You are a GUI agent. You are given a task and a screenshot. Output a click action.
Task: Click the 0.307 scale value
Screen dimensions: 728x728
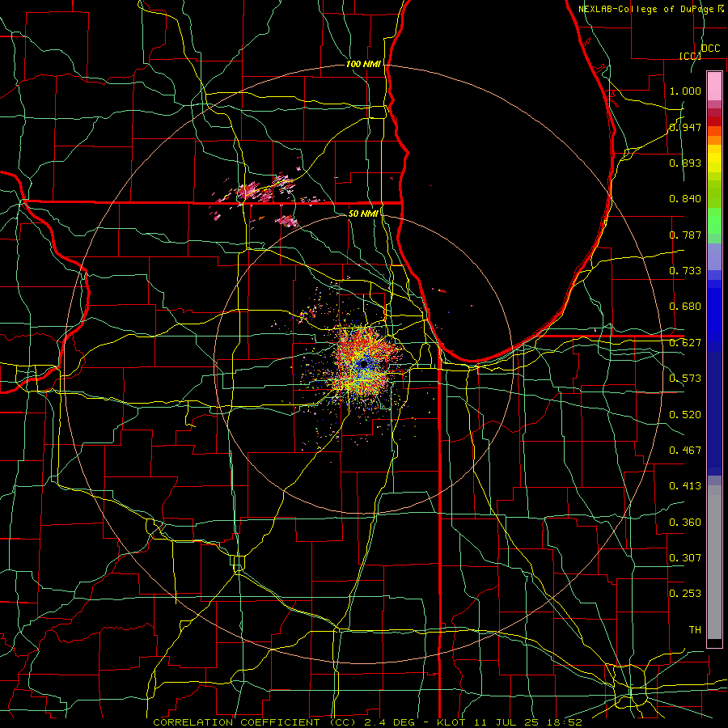click(685, 558)
